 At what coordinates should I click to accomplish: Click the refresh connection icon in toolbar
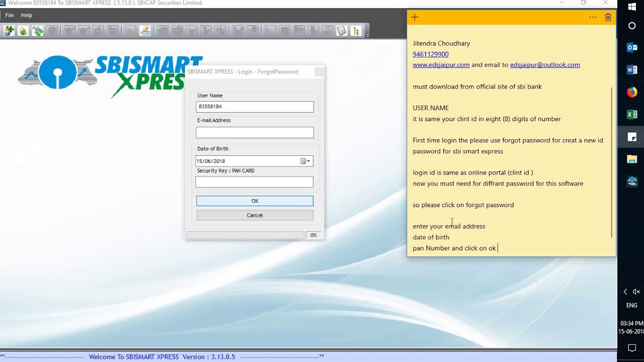(x=38, y=31)
